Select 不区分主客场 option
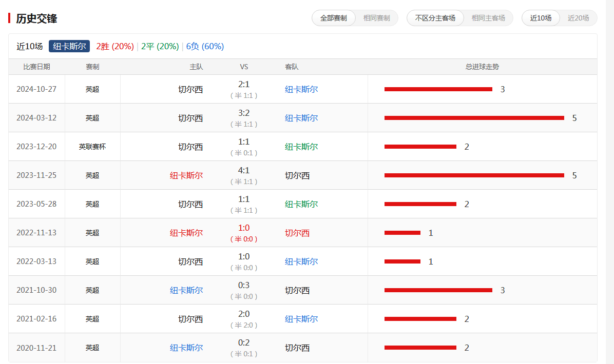Image resolution: width=614 pixels, height=364 pixels. [x=435, y=18]
